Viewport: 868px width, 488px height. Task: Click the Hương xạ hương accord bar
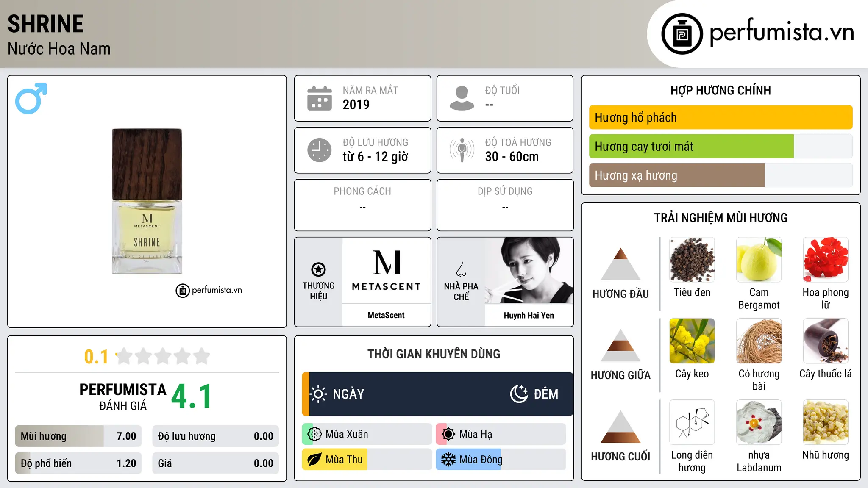(721, 175)
